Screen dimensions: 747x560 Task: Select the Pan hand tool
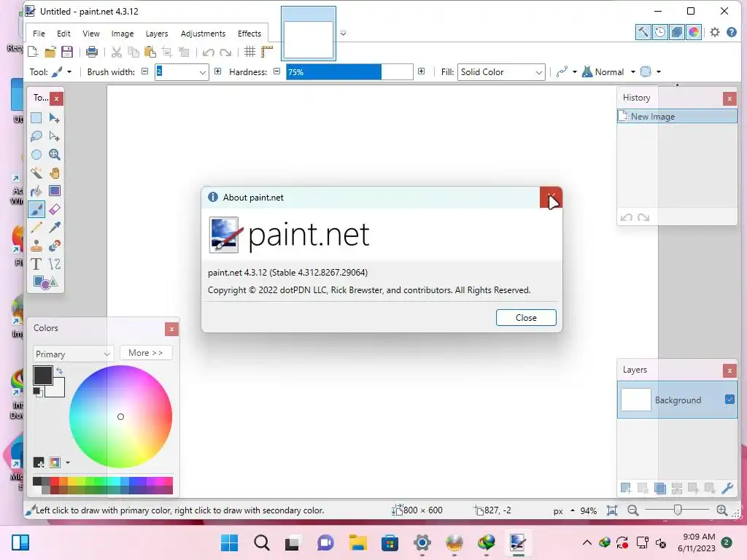tap(54, 173)
